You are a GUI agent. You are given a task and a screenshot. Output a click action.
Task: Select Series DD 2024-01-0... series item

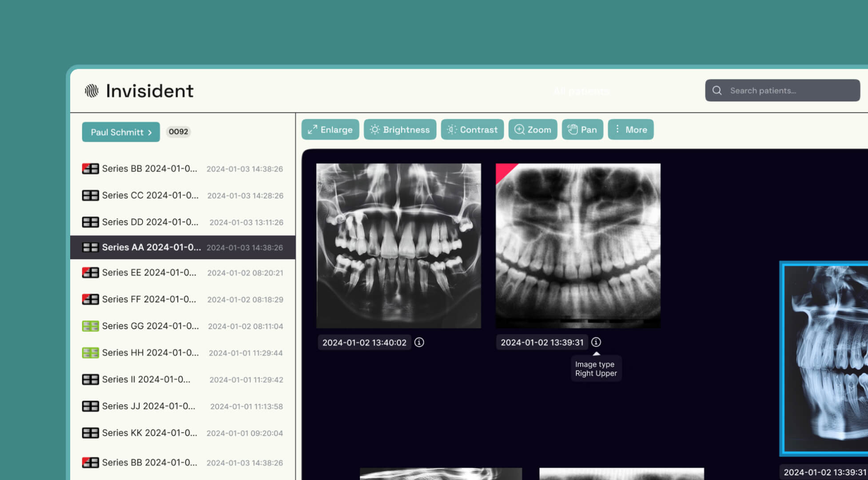(182, 222)
